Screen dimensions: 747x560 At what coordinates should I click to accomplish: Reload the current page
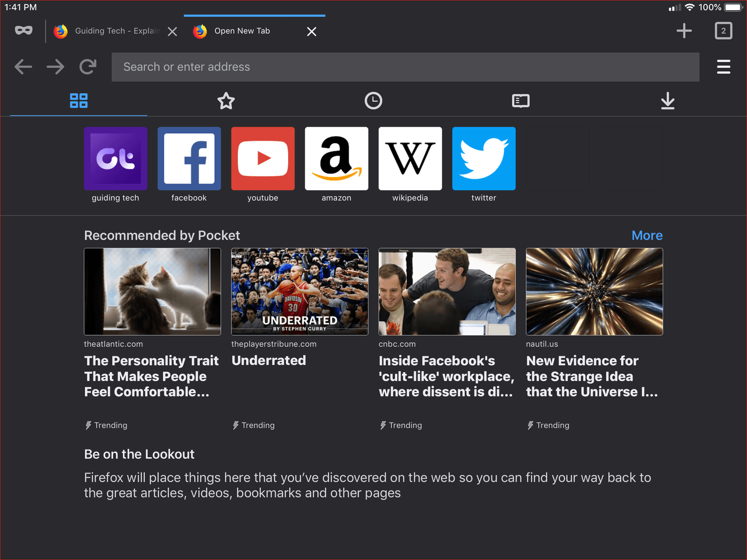click(x=88, y=67)
